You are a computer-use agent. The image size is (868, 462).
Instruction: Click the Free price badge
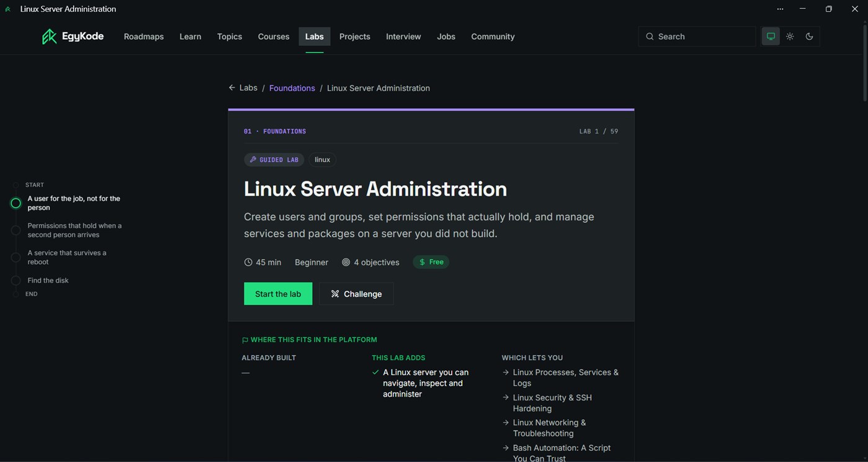click(x=431, y=262)
